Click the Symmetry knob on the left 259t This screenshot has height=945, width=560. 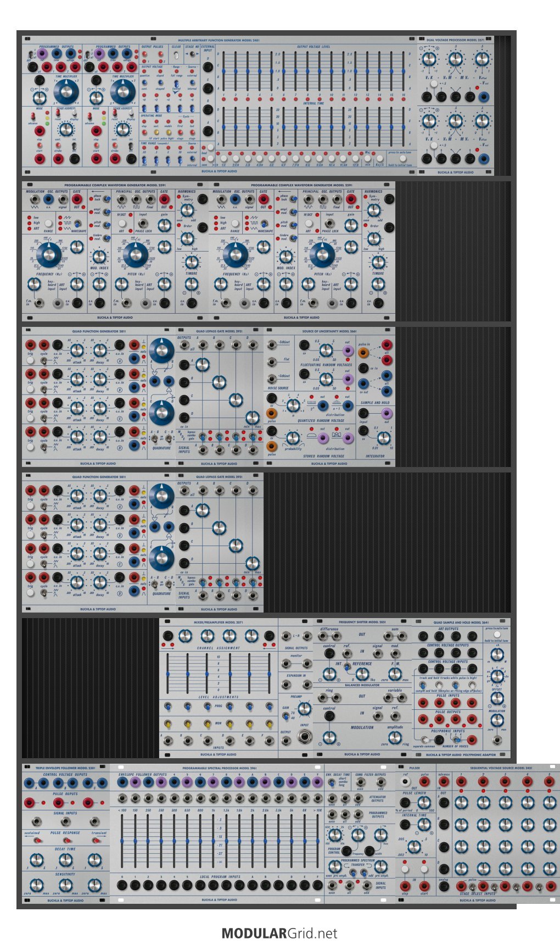187,210
